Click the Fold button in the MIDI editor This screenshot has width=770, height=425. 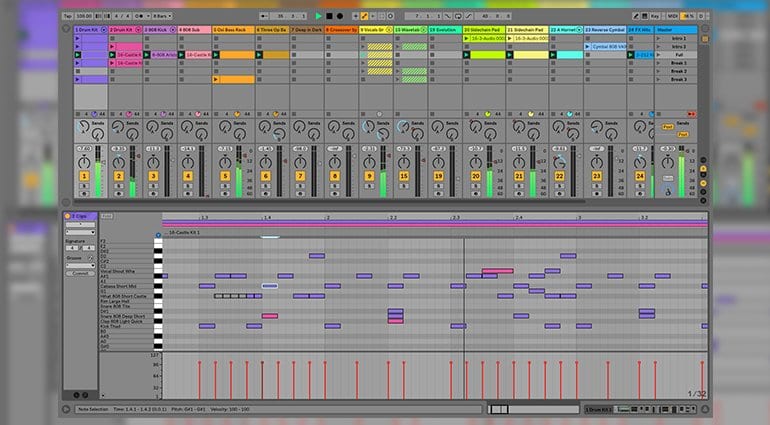click(107, 216)
